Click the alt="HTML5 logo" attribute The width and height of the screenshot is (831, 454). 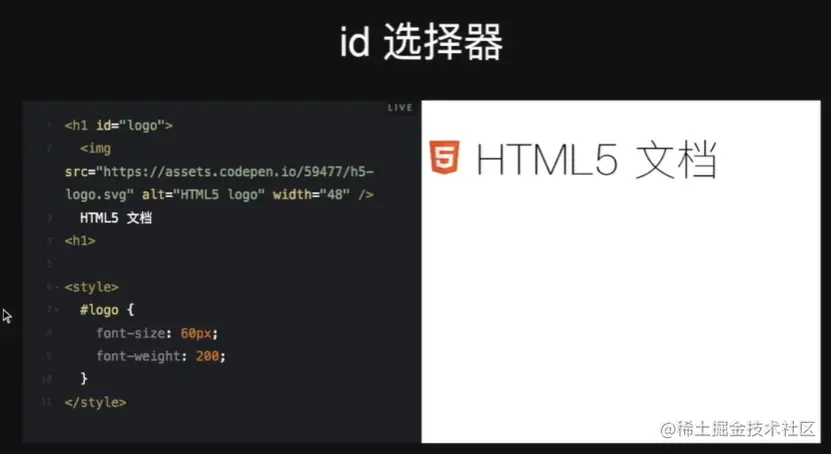(x=203, y=195)
